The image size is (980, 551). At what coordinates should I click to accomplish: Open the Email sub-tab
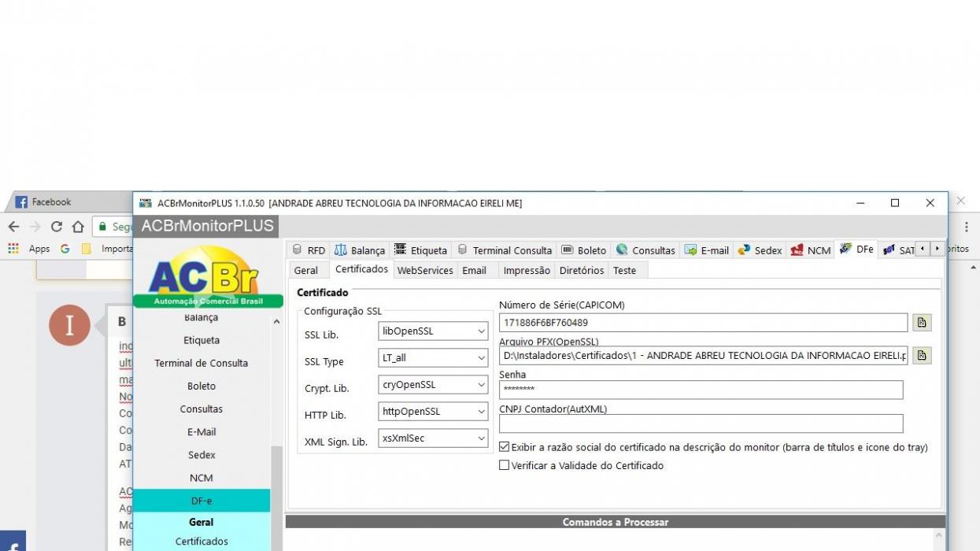click(474, 270)
